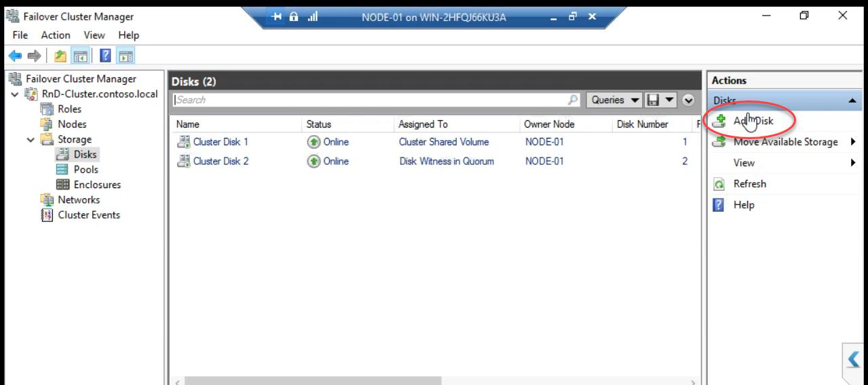Click the magnifier search icon
This screenshot has height=385, width=868.
point(573,100)
